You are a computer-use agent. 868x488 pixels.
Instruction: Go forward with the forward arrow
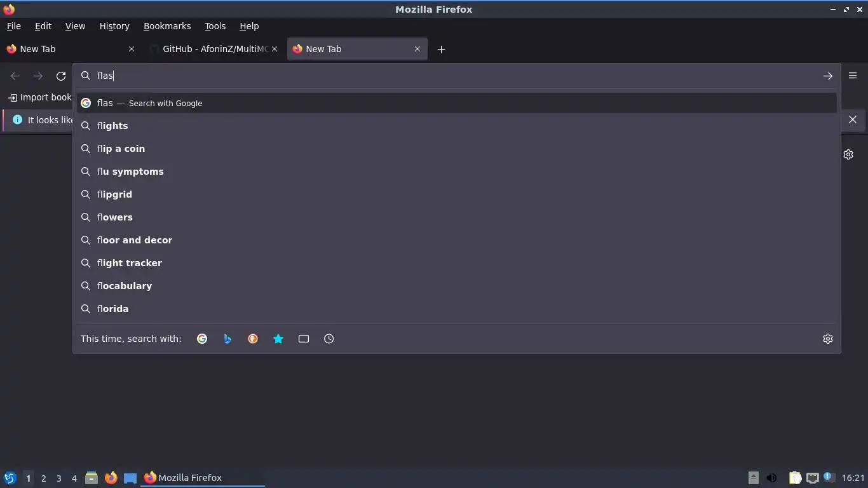pyautogui.click(x=38, y=76)
